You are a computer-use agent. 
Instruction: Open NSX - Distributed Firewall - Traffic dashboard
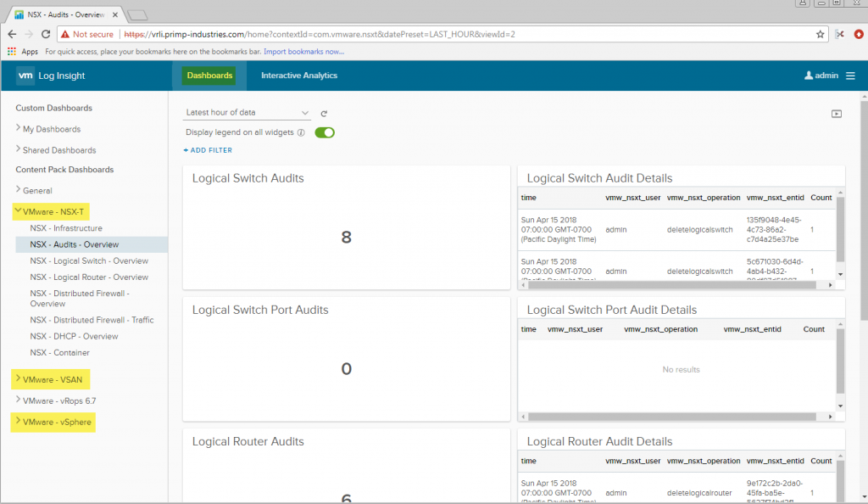click(x=92, y=320)
